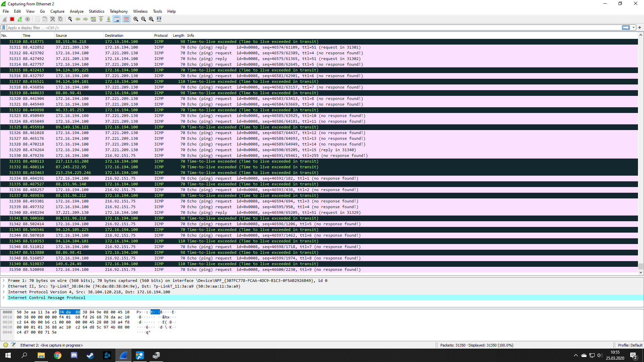Toggle auto-scroll during live capture
This screenshot has width=644, height=362.
pos(117,19)
